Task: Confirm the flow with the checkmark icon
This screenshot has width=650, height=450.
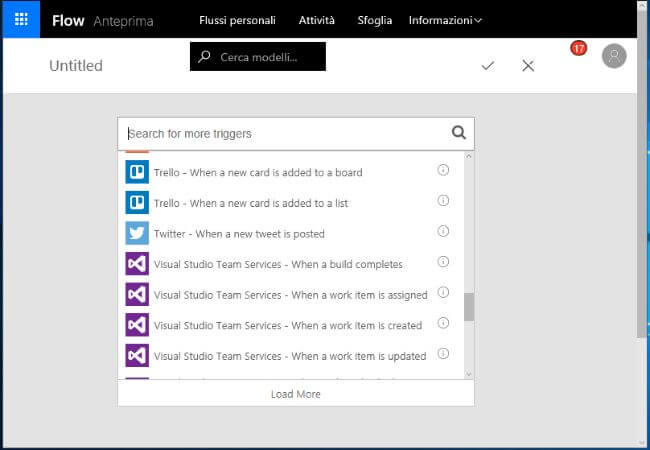Action: point(488,66)
